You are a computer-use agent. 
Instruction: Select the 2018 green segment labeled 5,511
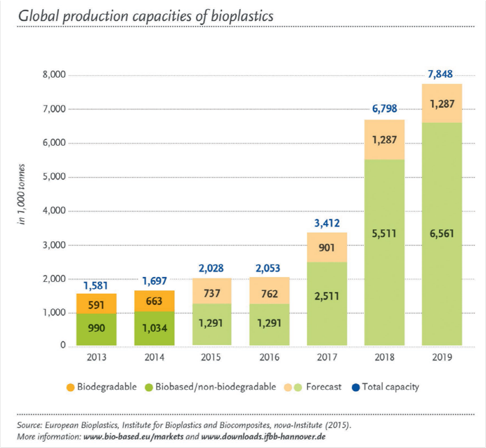coord(385,252)
